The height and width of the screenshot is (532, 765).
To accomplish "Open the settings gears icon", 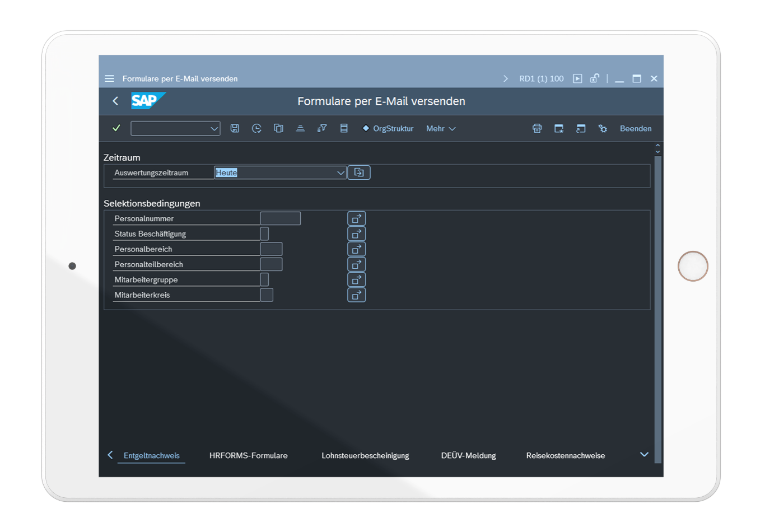I will 603,128.
